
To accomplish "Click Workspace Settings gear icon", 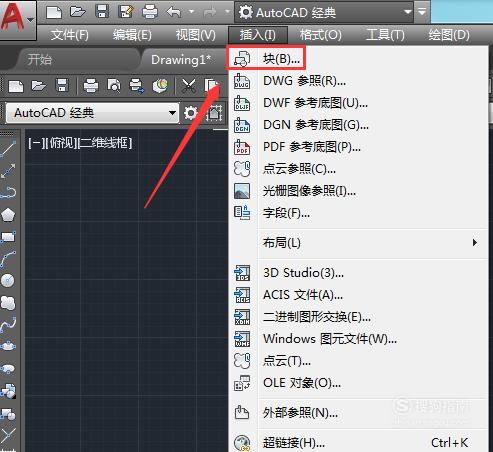I will 191,113.
